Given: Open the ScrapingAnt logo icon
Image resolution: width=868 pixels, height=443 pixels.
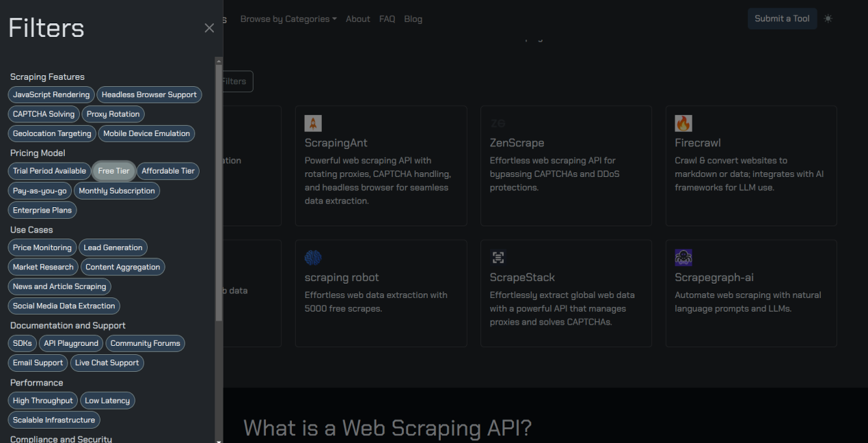Looking at the screenshot, I should (x=313, y=123).
